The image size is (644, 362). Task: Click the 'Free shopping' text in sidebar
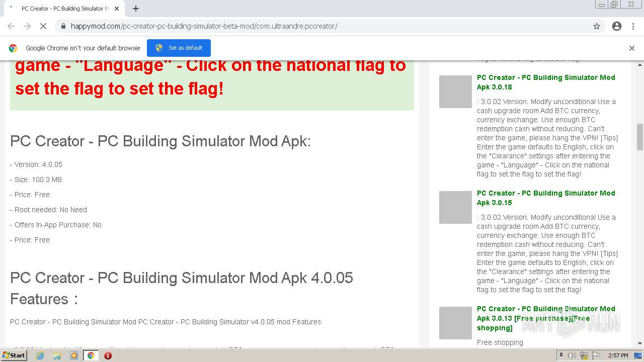pos(500,342)
